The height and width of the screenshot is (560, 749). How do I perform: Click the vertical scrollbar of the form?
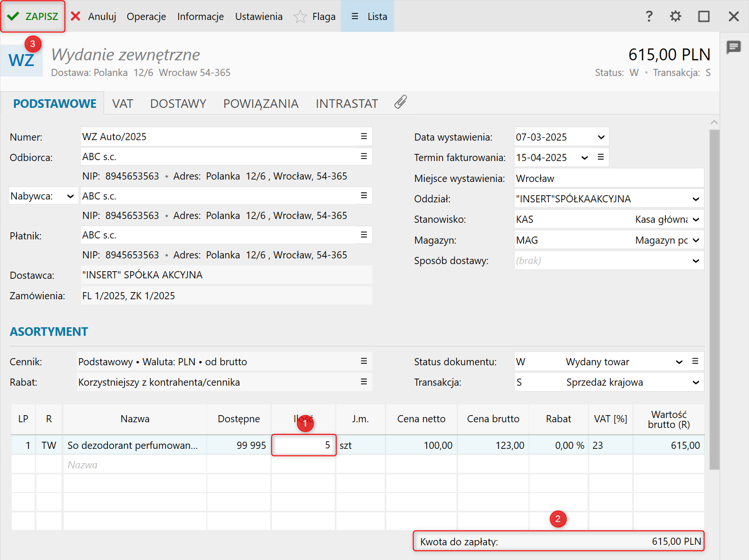pyautogui.click(x=714, y=299)
